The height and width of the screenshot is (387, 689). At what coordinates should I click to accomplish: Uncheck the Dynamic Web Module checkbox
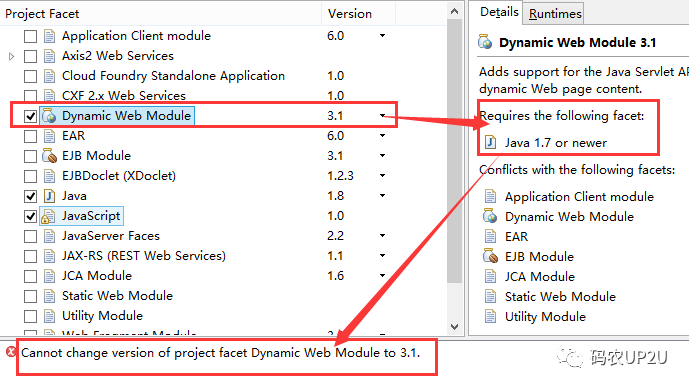[30, 116]
